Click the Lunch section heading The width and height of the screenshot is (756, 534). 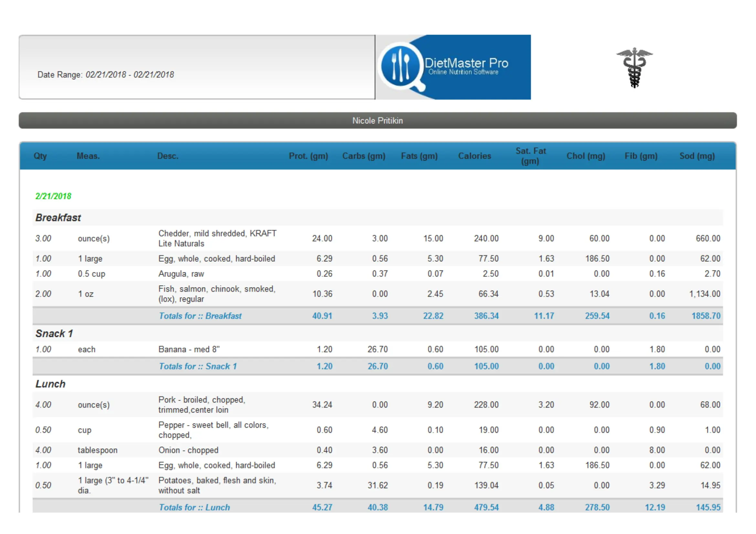click(50, 384)
